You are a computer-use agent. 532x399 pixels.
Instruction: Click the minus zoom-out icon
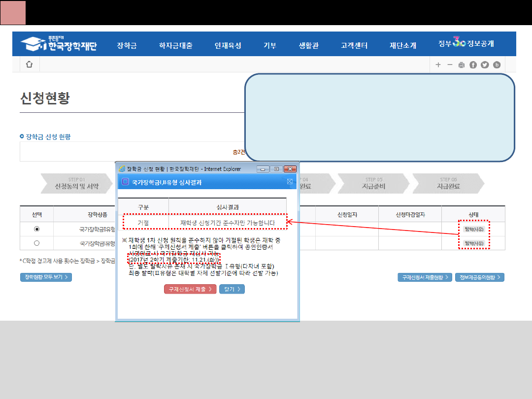449,65
